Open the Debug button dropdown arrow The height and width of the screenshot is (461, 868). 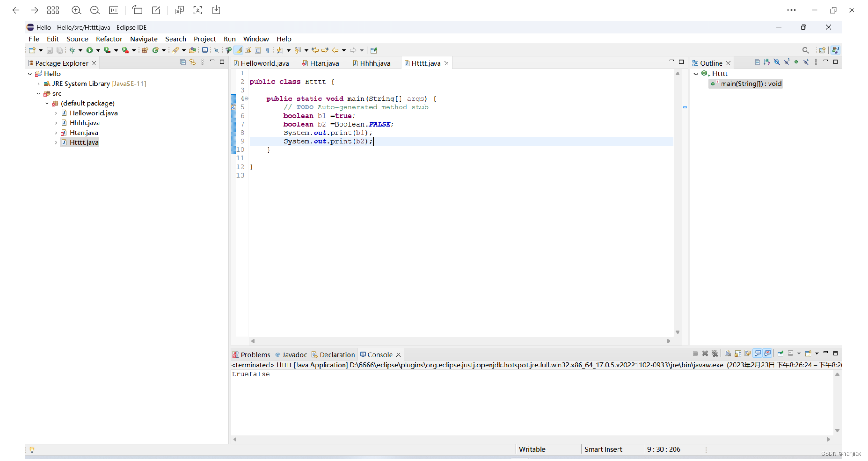point(80,50)
